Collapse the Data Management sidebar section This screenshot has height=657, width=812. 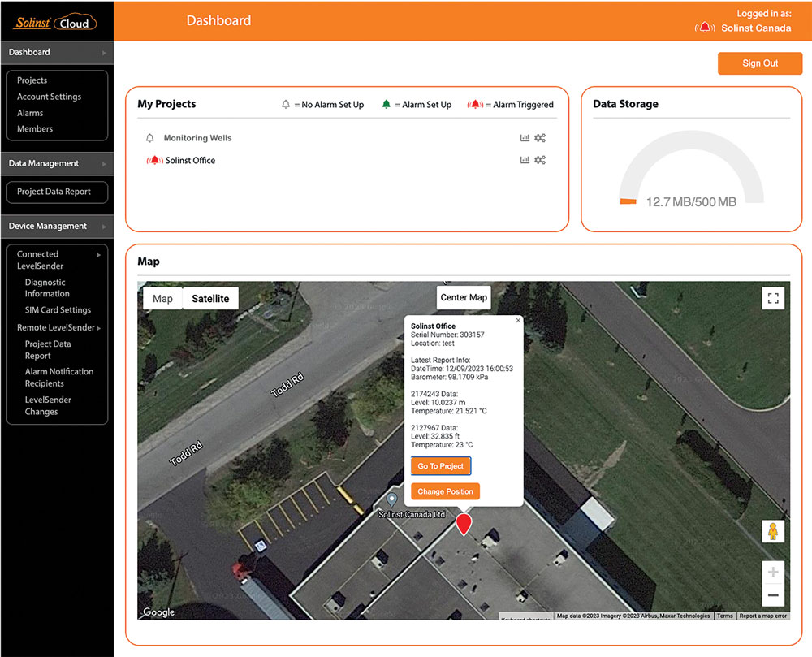[x=57, y=163]
